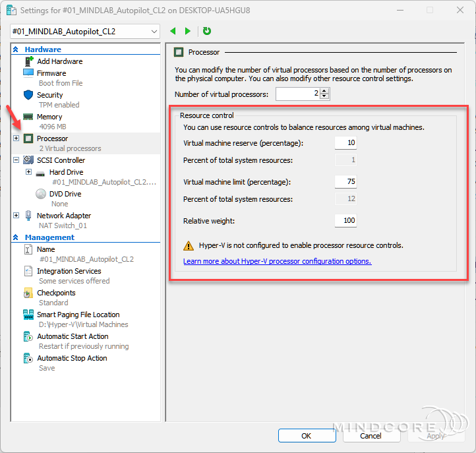Select the Automatic Start Action icon
The width and height of the screenshot is (476, 453).
point(28,336)
